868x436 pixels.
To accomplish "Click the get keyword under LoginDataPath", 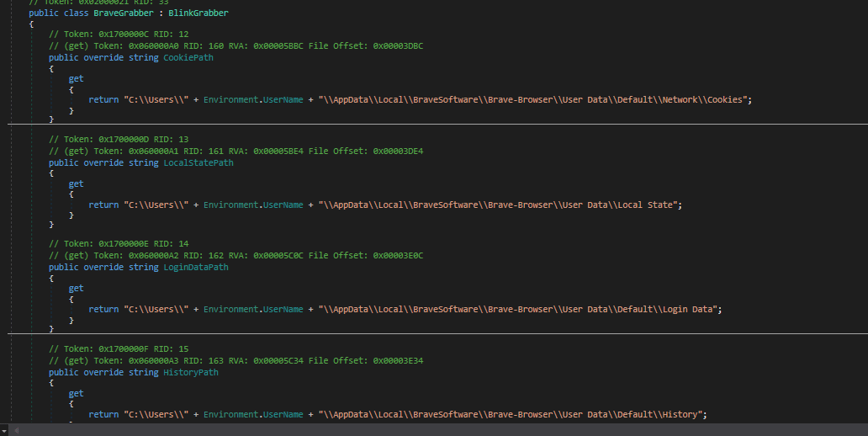I will point(76,288).
